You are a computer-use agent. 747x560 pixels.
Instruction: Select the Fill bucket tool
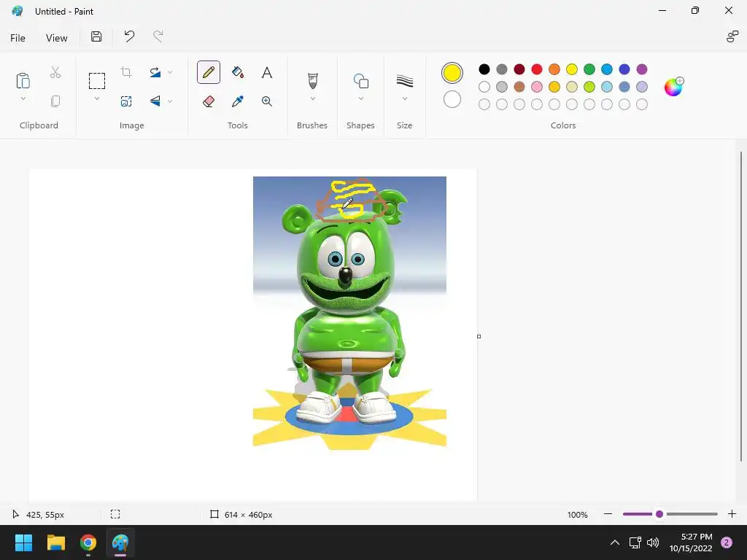[x=238, y=72]
